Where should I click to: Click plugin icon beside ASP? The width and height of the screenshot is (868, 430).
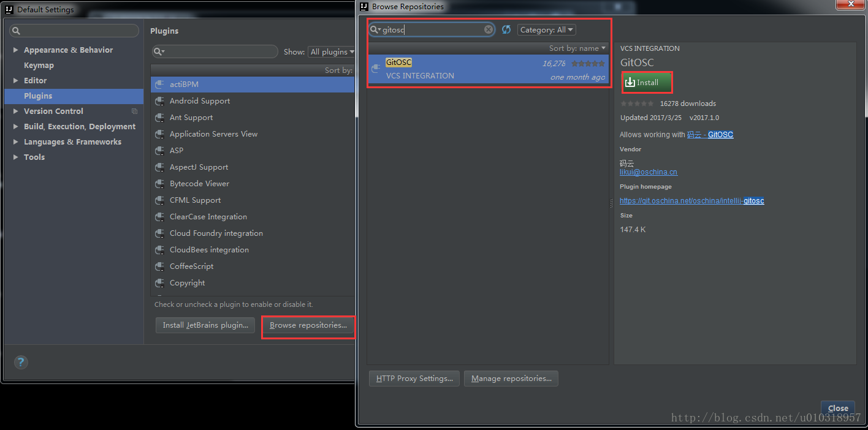click(x=159, y=151)
